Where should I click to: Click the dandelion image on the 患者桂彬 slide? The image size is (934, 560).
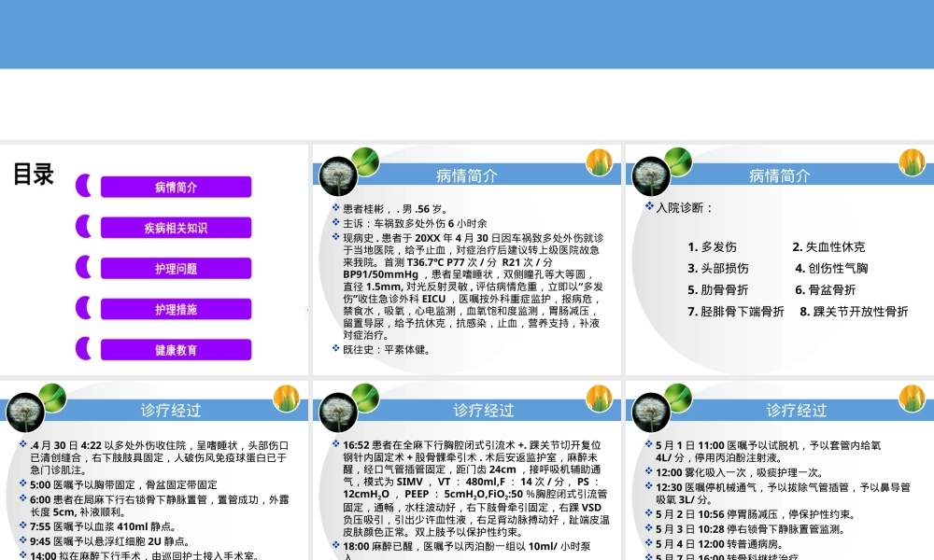tap(338, 176)
